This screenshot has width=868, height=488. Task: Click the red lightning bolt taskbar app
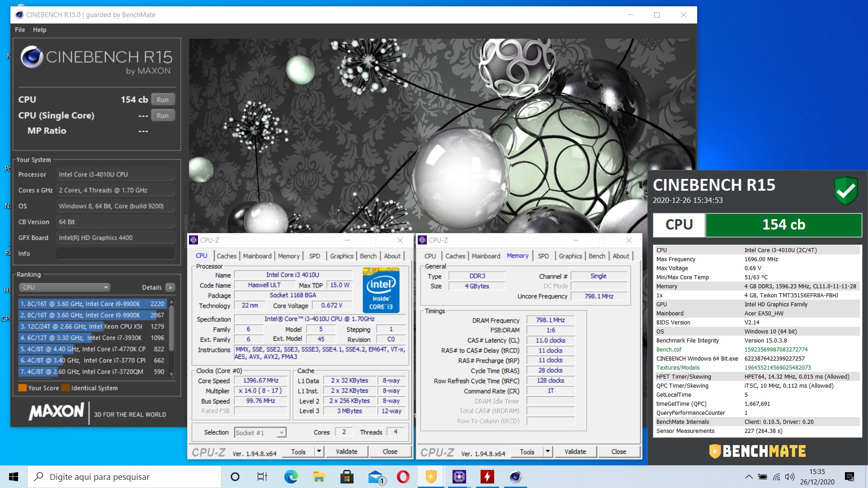pyautogui.click(x=487, y=477)
